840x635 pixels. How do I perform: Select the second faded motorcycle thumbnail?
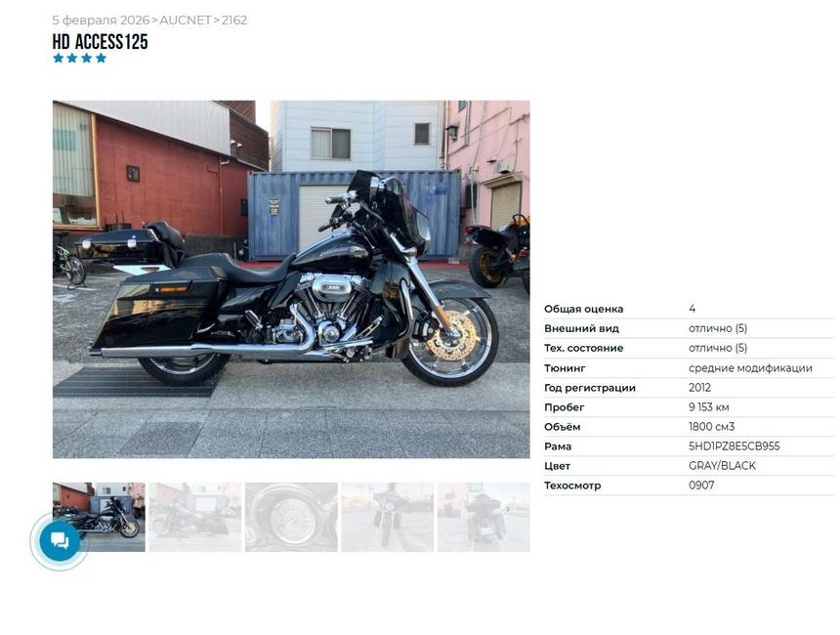click(195, 517)
